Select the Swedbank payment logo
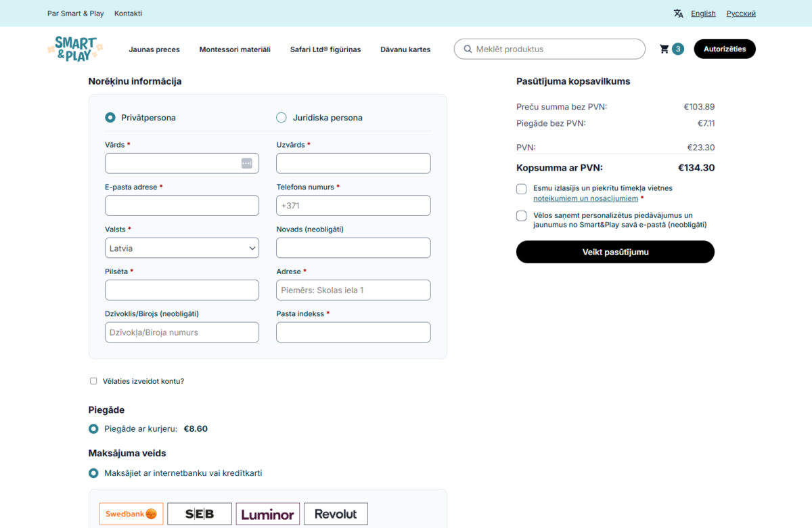This screenshot has height=528, width=812. coord(131,513)
